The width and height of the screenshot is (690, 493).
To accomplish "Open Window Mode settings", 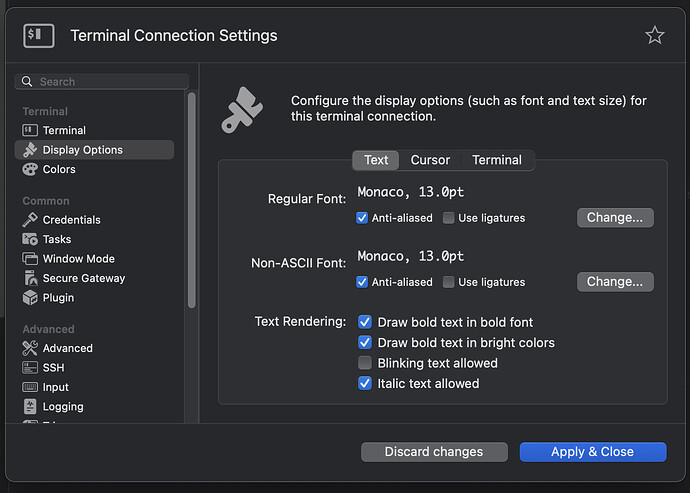I will (x=78, y=258).
